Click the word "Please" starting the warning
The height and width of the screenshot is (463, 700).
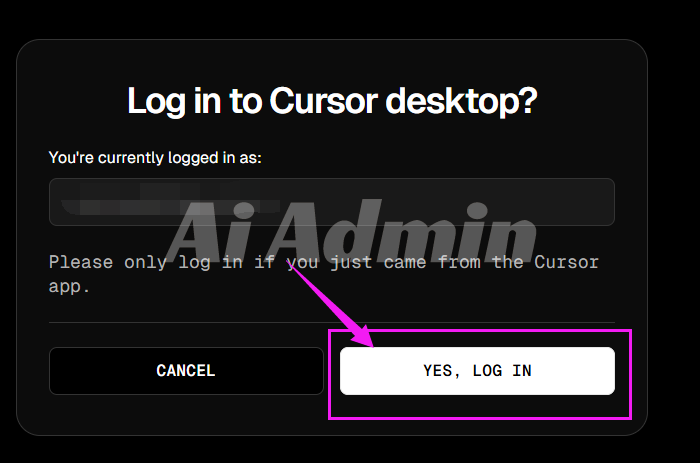[81, 262]
